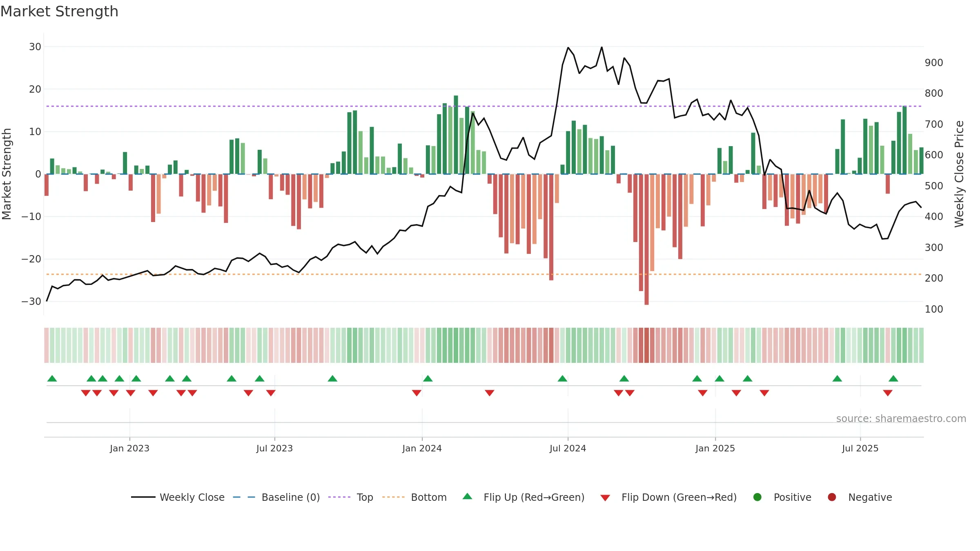
Task: Click the Jul 2025 x-axis label
Action: [x=860, y=449]
